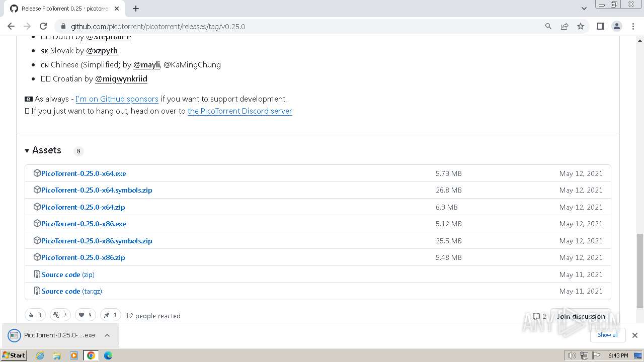Visit @mayli's profile
Image resolution: width=644 pixels, height=362 pixels.
pyautogui.click(x=146, y=65)
